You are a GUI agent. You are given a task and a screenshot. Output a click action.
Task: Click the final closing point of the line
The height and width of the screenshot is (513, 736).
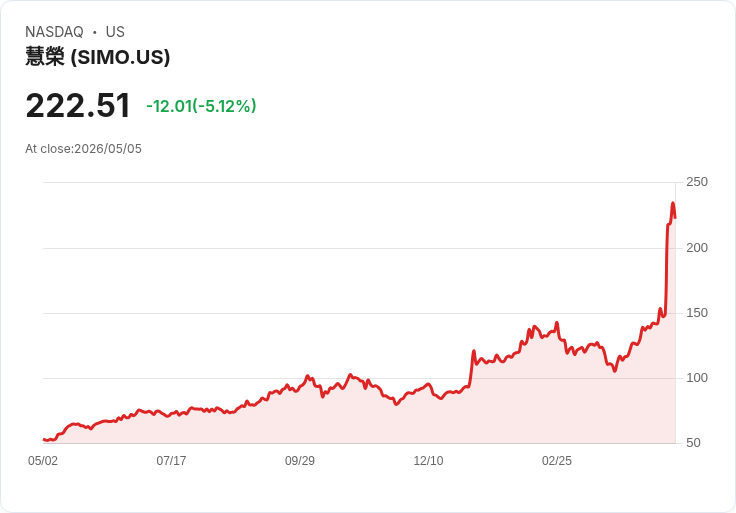[675, 217]
